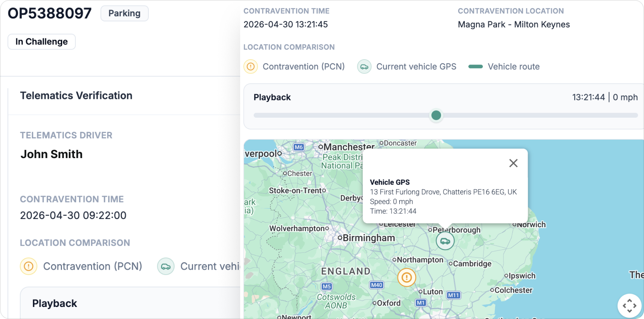Click the Parking tag badge
This screenshot has width=644, height=319.
click(124, 13)
